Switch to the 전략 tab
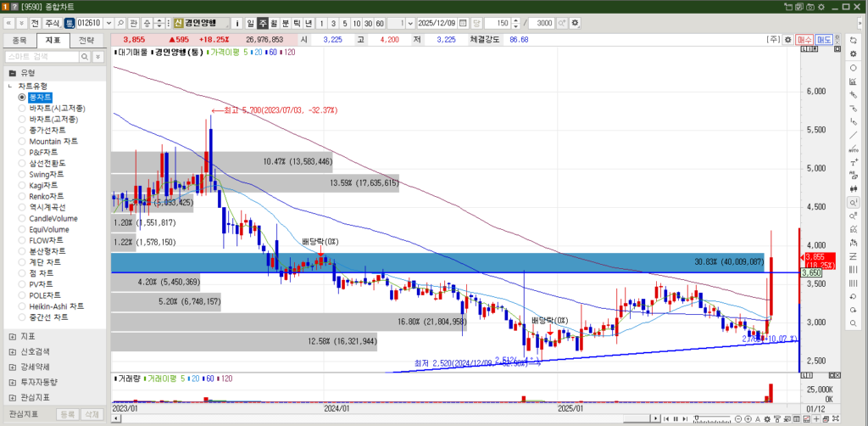The width and height of the screenshot is (868, 426). pos(86,40)
